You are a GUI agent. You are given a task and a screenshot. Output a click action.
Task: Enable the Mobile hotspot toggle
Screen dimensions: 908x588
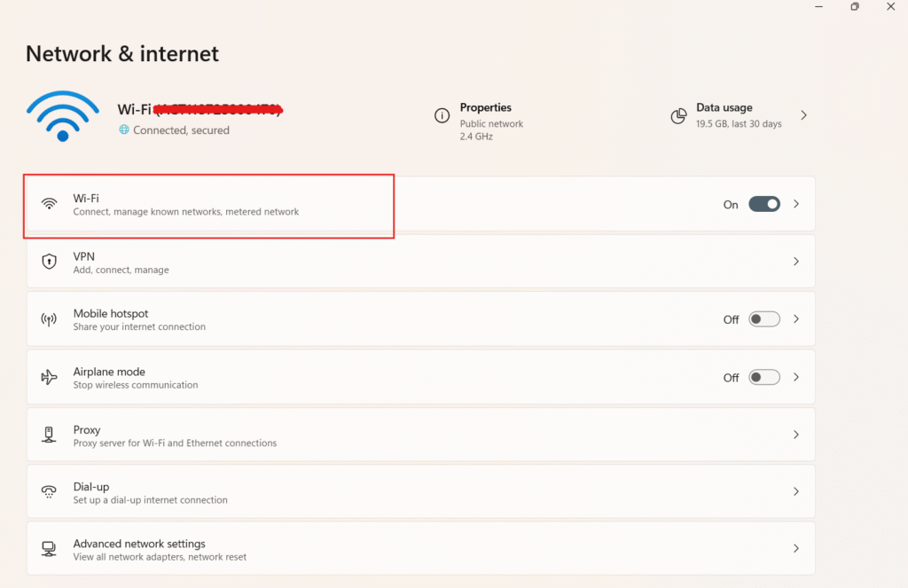(x=763, y=319)
